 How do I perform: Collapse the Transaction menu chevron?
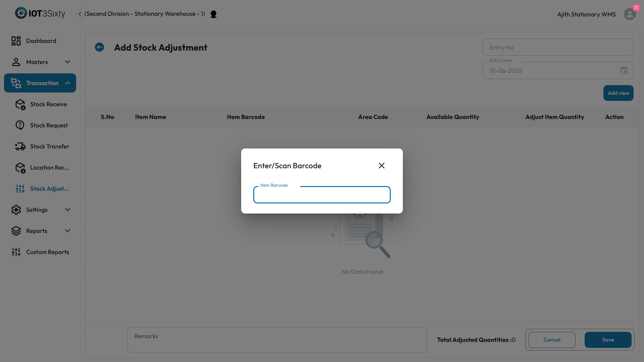pos(67,83)
